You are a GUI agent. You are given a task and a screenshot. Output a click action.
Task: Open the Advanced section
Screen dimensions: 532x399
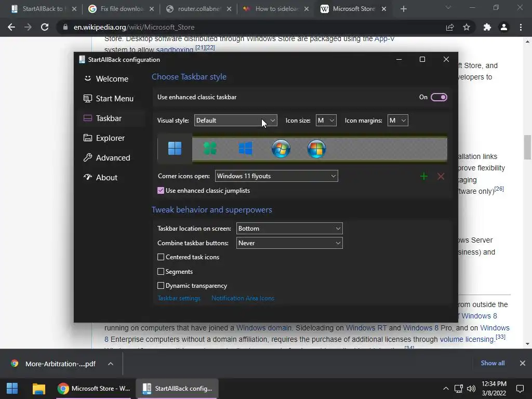click(112, 158)
